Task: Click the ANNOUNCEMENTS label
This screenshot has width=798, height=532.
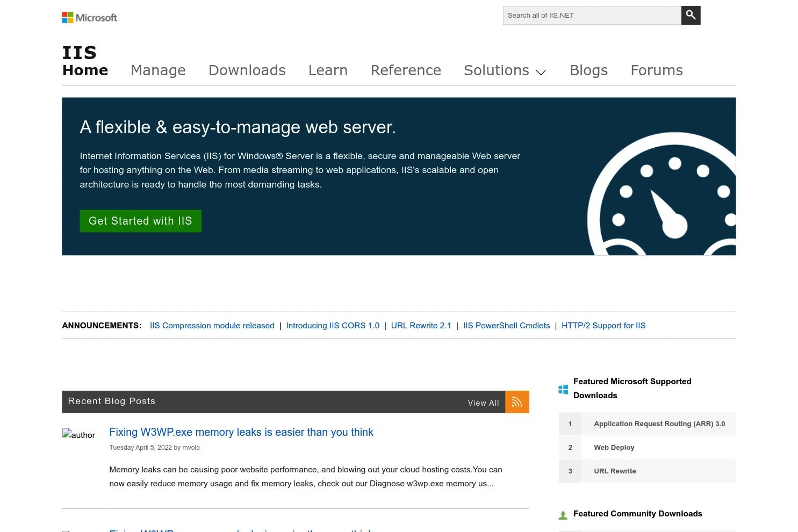Action: [x=102, y=326]
